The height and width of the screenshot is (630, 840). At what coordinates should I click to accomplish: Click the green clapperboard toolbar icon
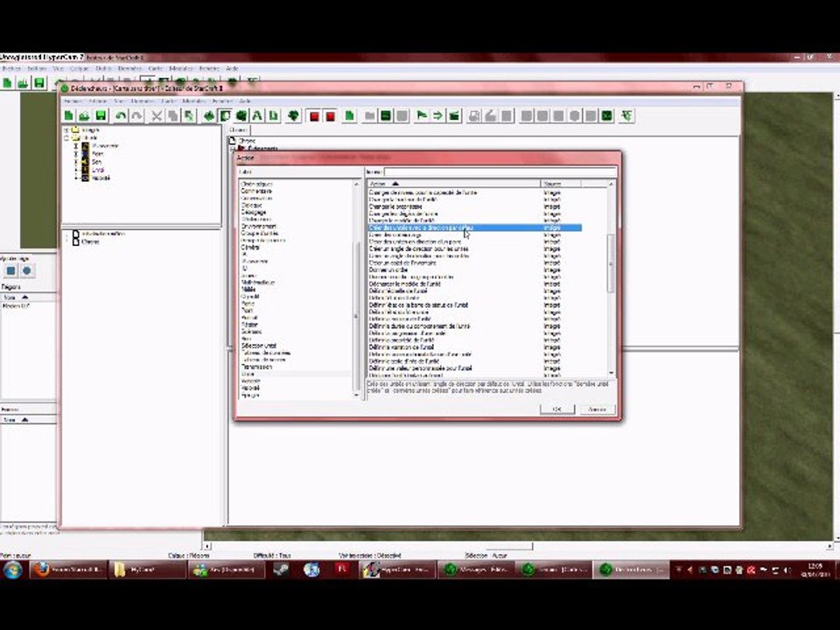pos(454,115)
